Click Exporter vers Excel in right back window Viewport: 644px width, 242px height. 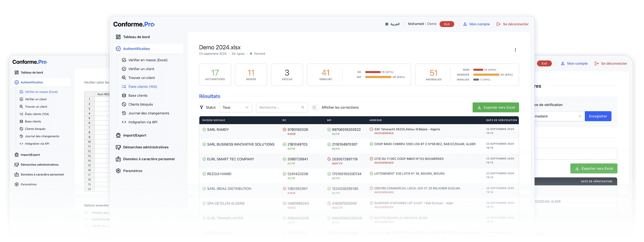(x=594, y=169)
